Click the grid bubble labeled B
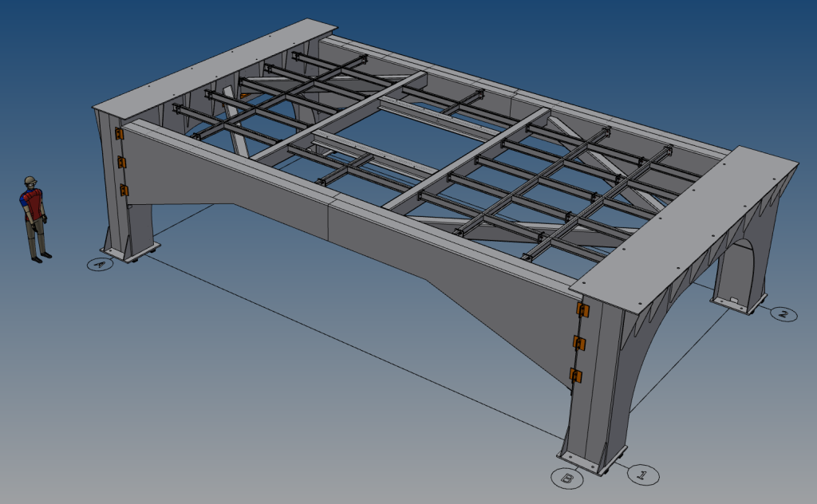The image size is (817, 504). [x=566, y=478]
